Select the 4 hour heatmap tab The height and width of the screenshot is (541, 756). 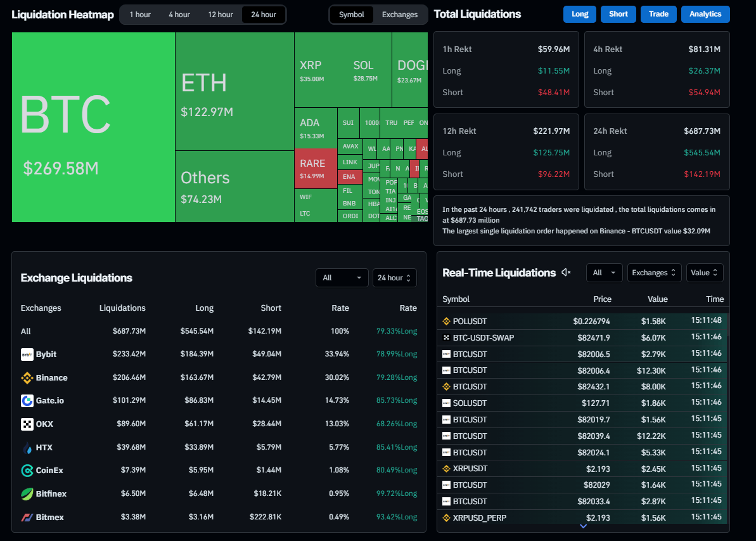(x=179, y=15)
